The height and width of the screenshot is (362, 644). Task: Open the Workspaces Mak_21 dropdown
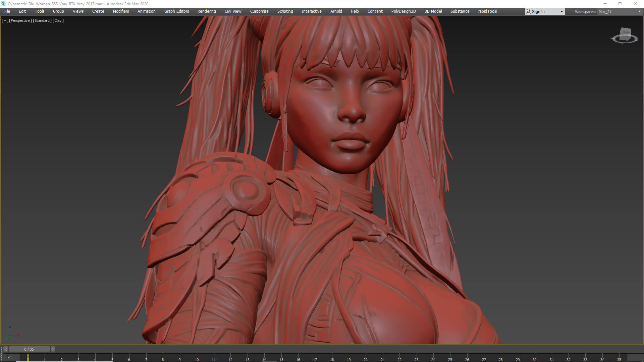click(620, 12)
